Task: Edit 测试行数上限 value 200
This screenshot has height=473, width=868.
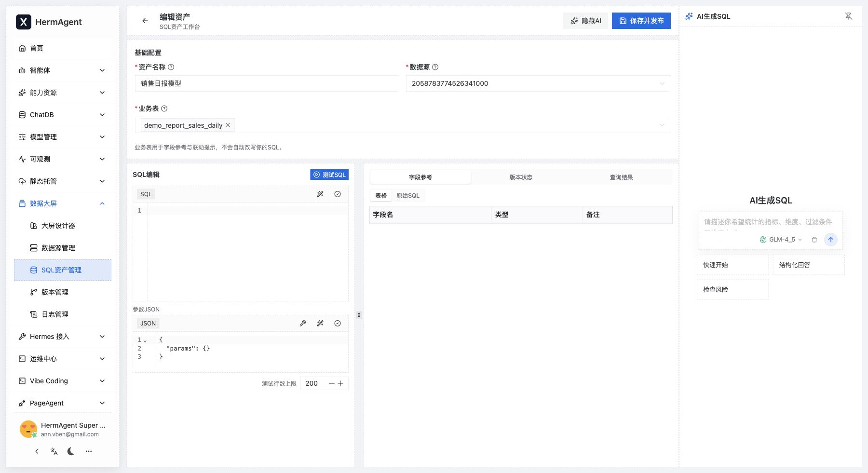Action: (312, 383)
